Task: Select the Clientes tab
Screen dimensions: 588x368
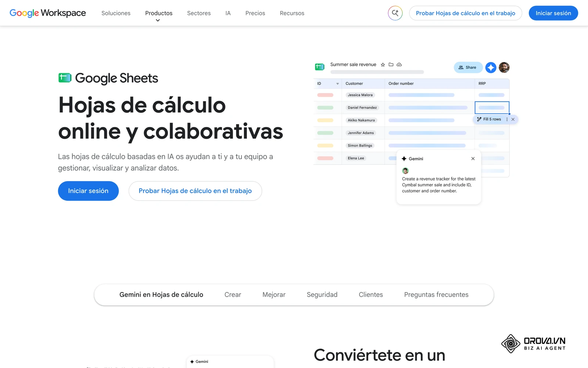Action: pyautogui.click(x=371, y=295)
